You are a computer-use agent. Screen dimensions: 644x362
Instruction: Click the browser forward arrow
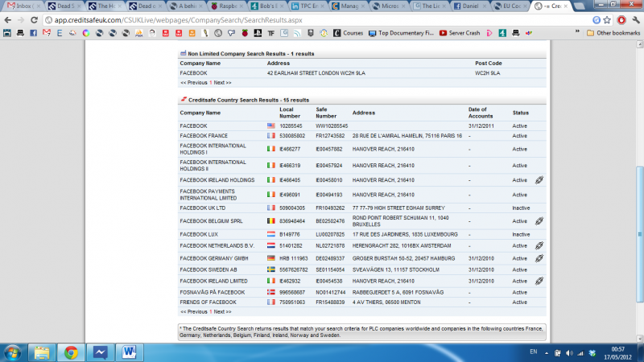tap(21, 19)
